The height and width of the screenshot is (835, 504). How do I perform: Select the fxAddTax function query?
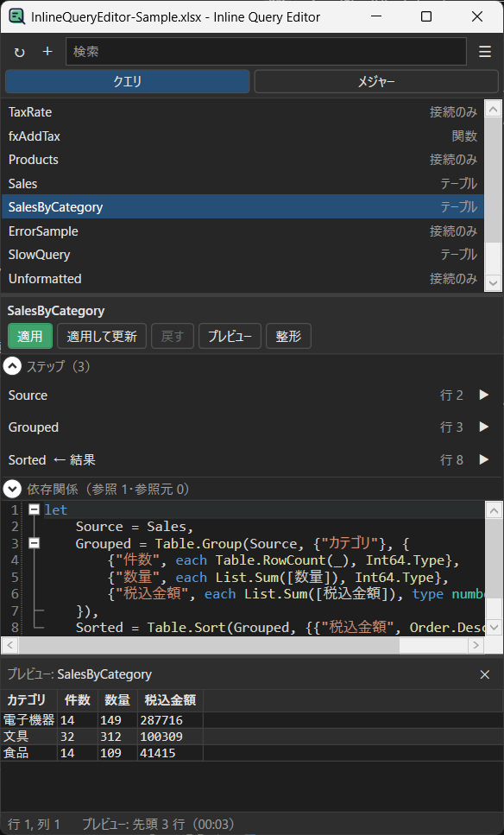pyautogui.click(x=243, y=136)
